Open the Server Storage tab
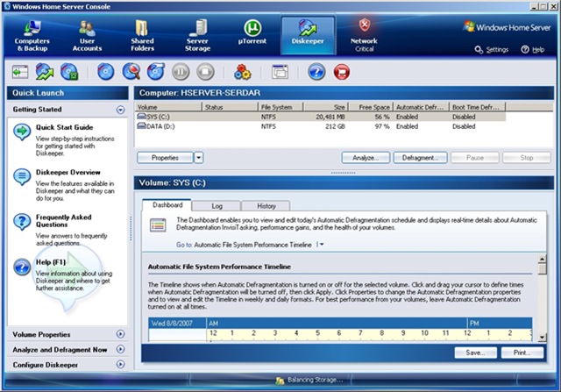 (x=197, y=36)
